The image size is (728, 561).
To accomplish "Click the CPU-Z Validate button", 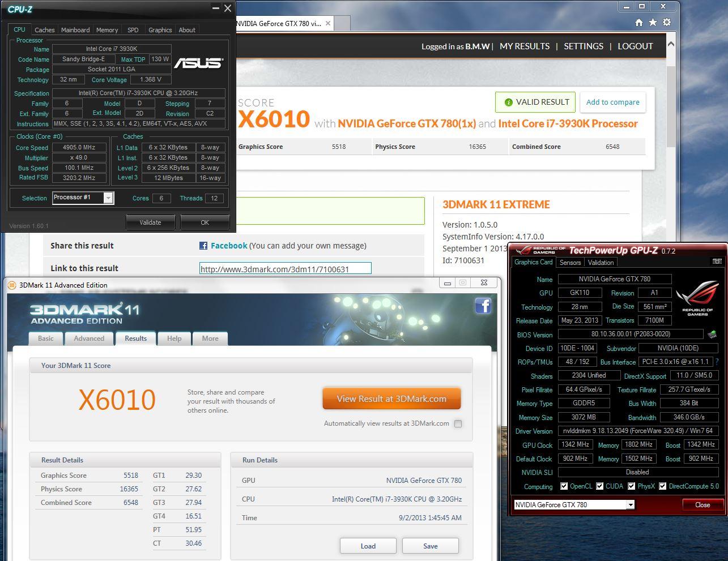I will pos(151,222).
